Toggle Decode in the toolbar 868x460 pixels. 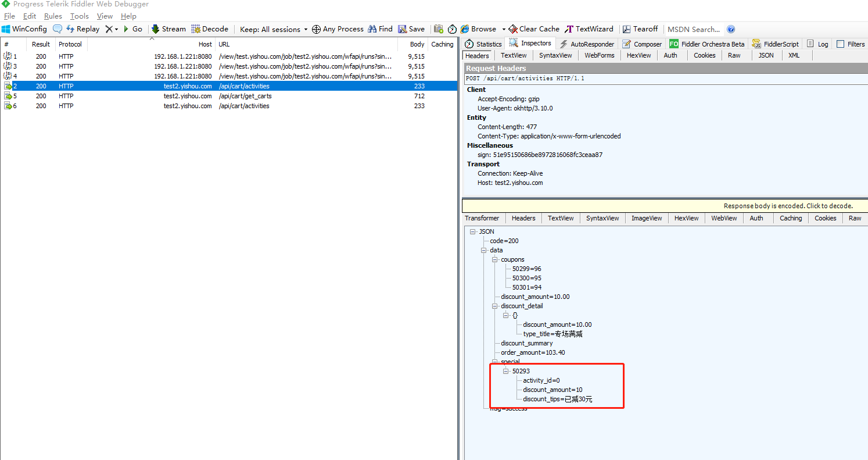[210, 29]
